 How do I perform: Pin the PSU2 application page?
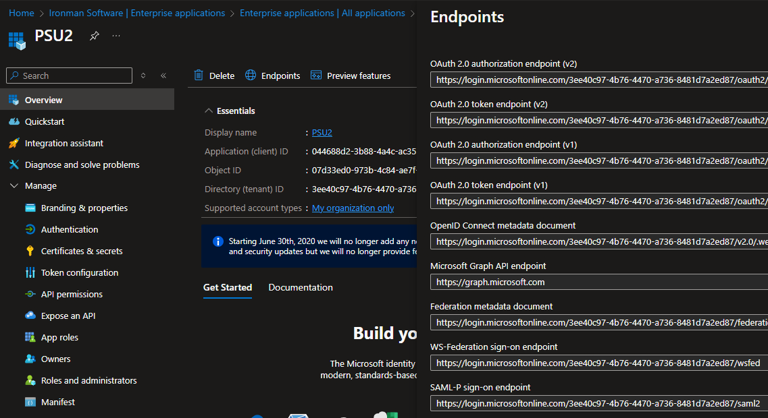coord(94,36)
